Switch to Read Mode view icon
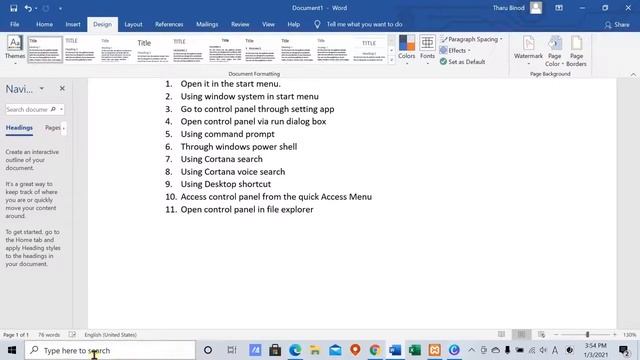This screenshot has width=640, height=360. (501, 334)
